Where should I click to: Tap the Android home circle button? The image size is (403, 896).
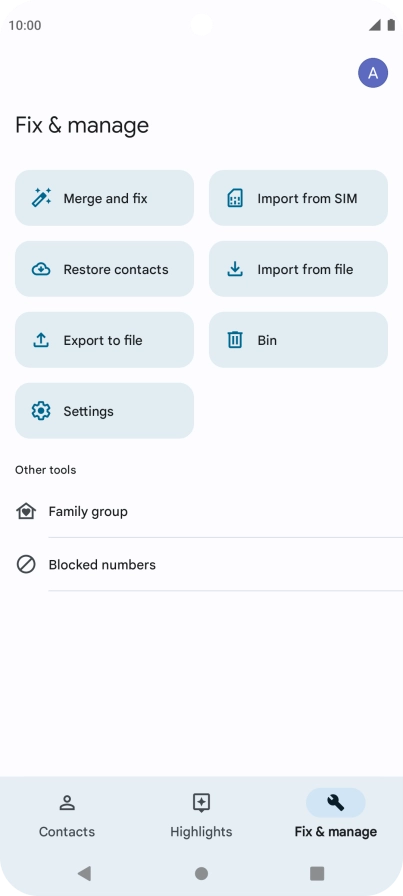(x=201, y=873)
